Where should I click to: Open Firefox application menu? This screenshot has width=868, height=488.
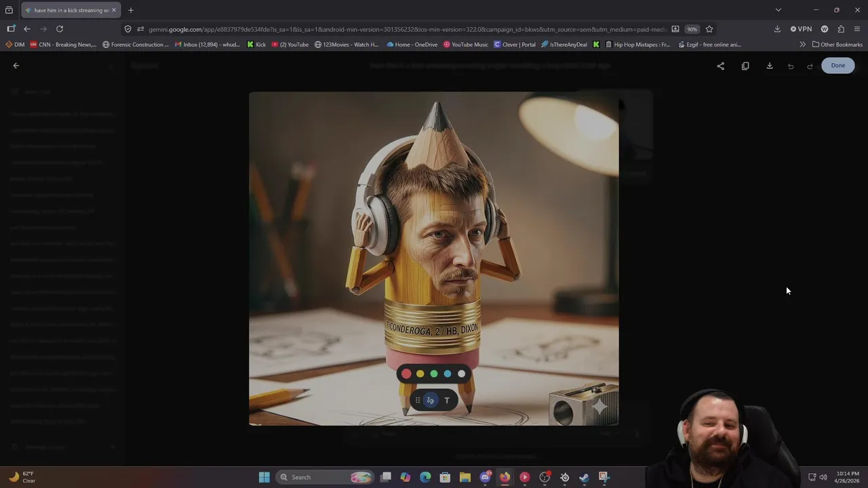[857, 29]
